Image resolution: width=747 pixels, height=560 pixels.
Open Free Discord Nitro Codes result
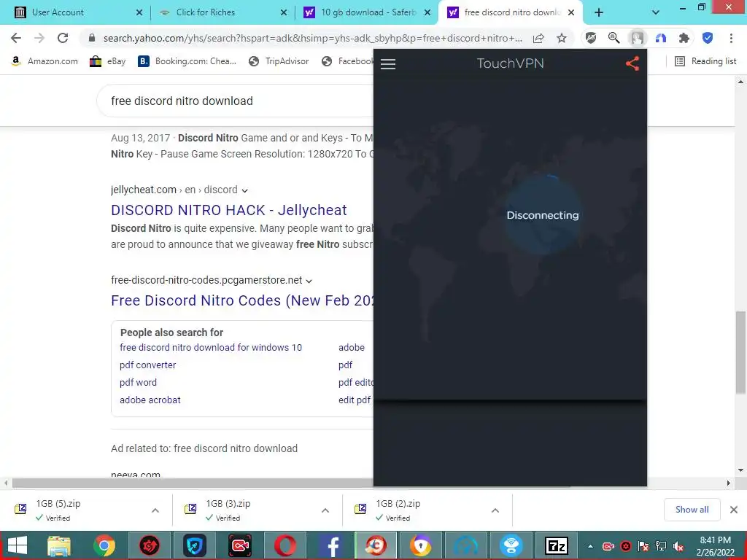pos(242,300)
